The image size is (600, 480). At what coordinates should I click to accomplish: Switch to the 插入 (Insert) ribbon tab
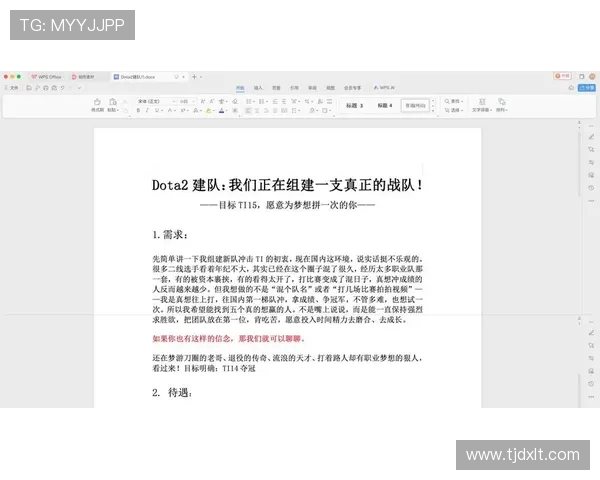click(258, 88)
